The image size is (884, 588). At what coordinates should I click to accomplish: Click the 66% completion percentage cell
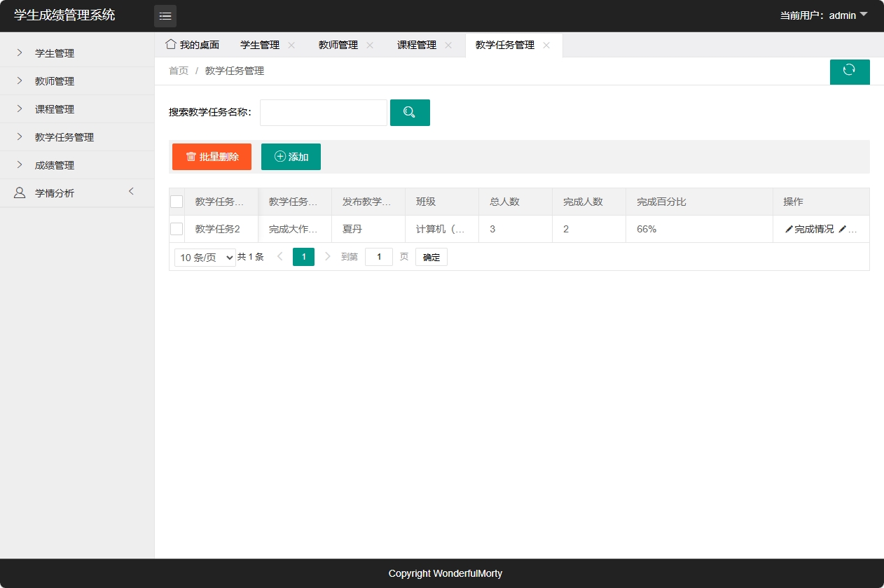click(x=645, y=229)
